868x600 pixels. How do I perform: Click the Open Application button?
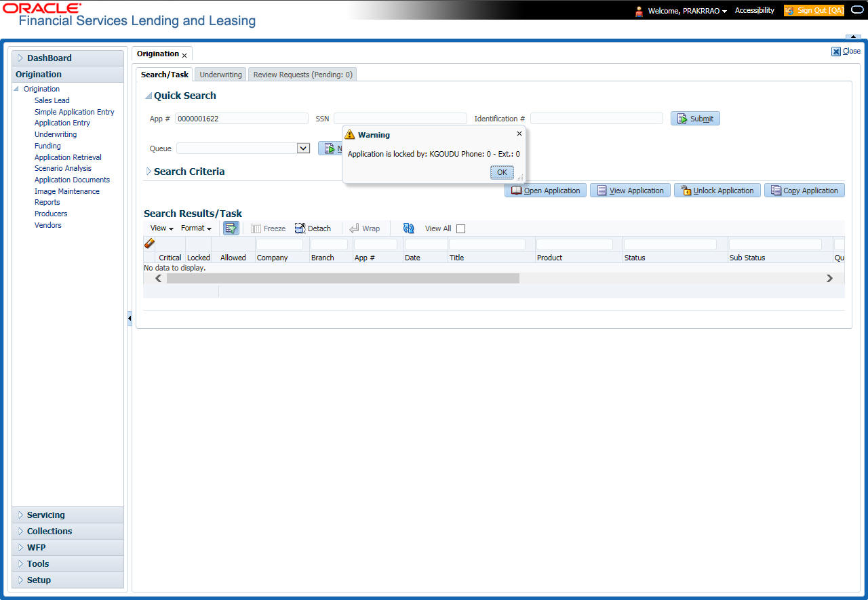545,191
